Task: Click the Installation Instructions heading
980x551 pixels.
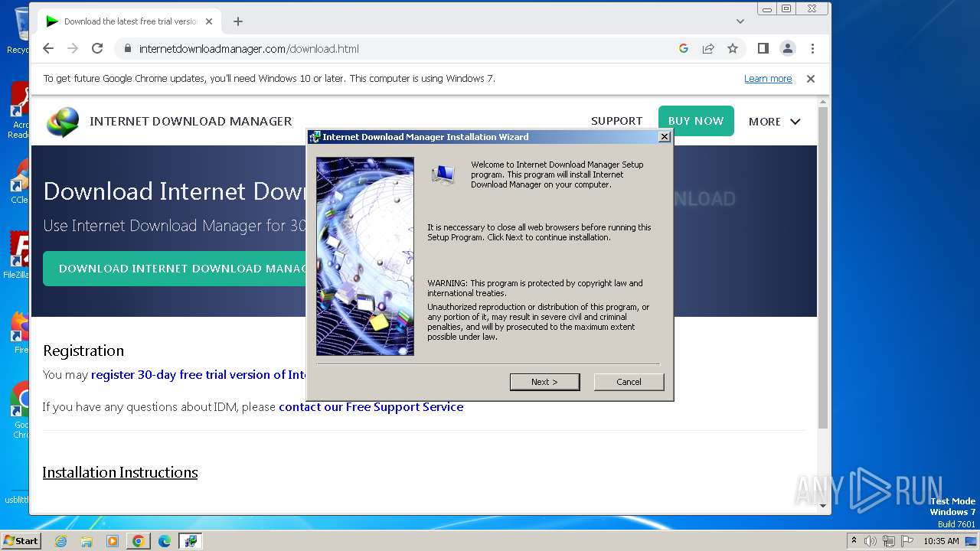Action: (120, 472)
